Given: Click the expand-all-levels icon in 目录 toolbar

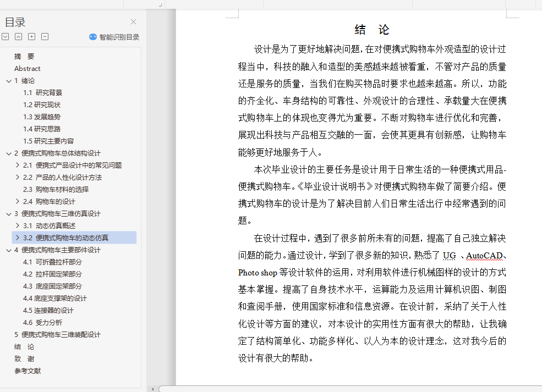Looking at the screenshot, I should [x=5, y=37].
